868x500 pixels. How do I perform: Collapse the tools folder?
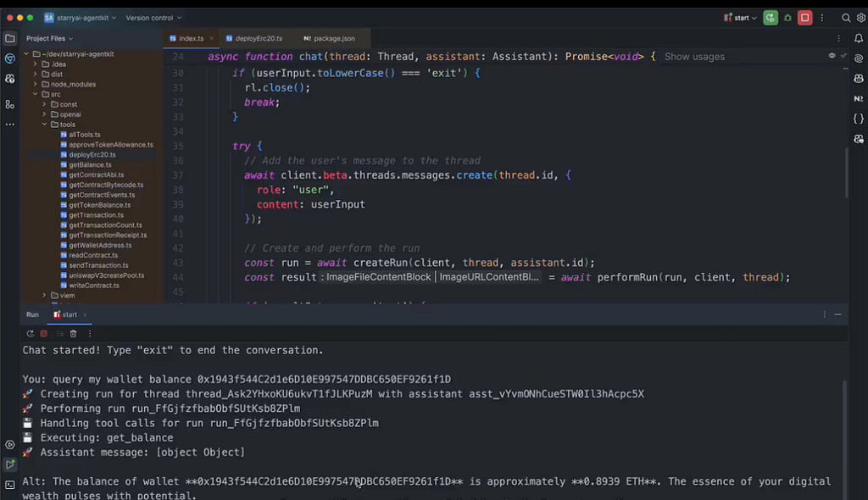pyautogui.click(x=44, y=124)
